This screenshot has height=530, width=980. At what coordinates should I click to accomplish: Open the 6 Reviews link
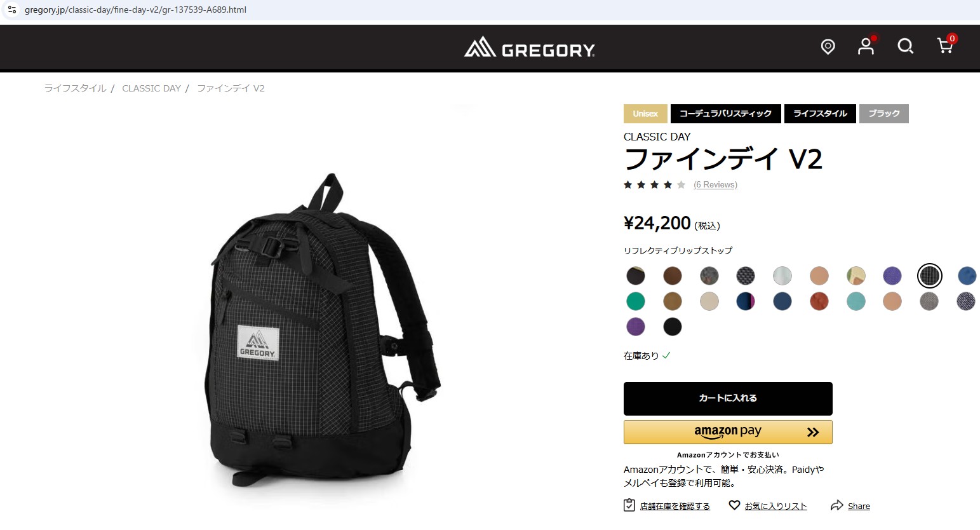pos(715,185)
